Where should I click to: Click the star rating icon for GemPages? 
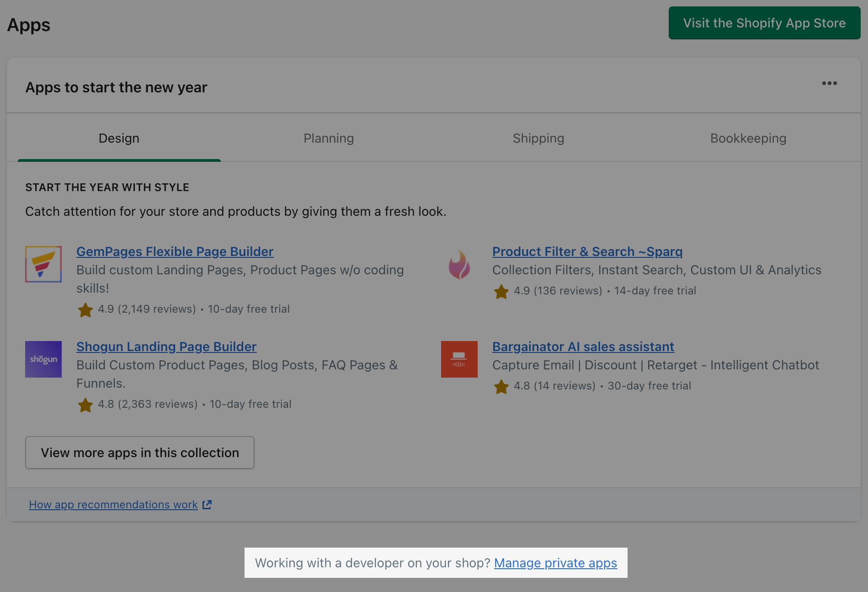[x=85, y=310]
